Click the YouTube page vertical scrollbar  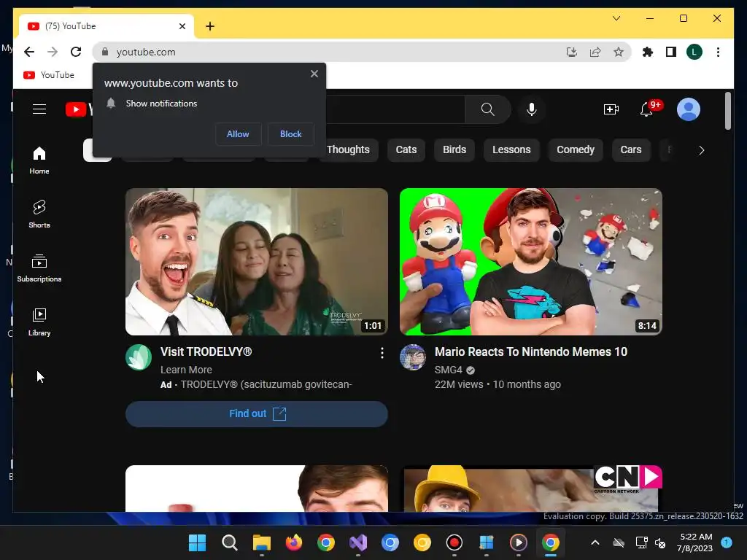click(727, 111)
